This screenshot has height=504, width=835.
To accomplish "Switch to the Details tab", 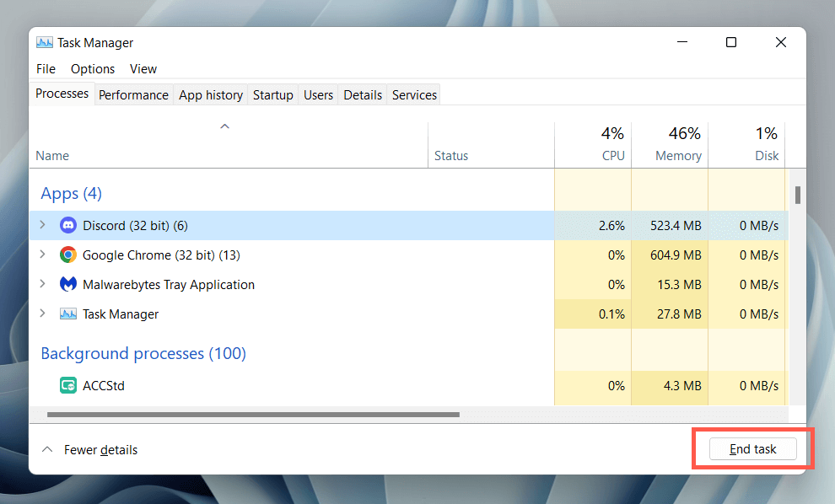I will click(363, 94).
